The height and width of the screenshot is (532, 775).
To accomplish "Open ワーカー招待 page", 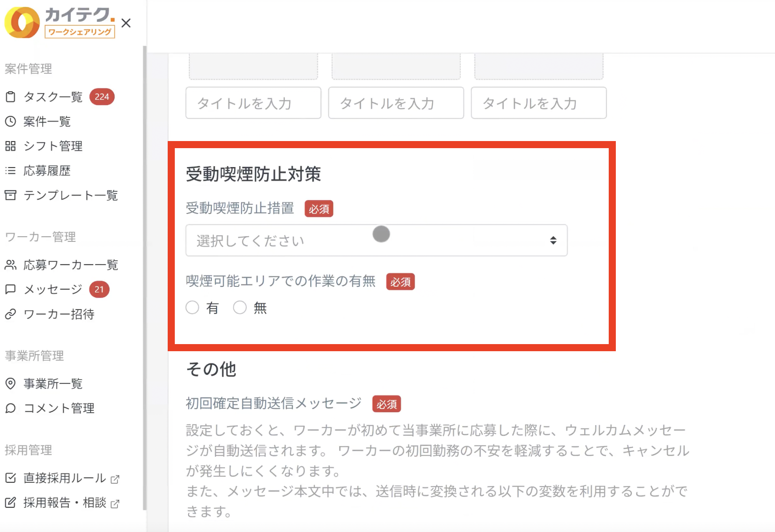I will coord(59,314).
